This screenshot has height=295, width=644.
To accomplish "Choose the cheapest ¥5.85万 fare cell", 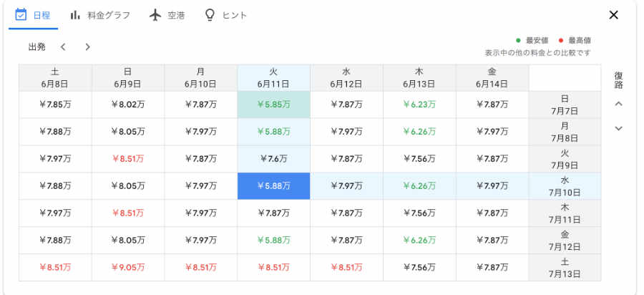I will 273,105.
